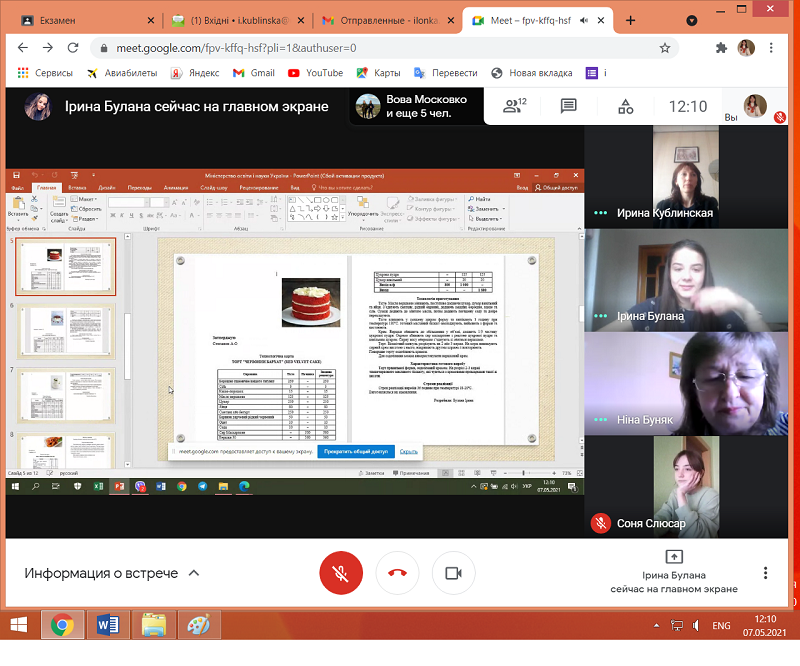Show hidden system tray icons

pos(656,625)
